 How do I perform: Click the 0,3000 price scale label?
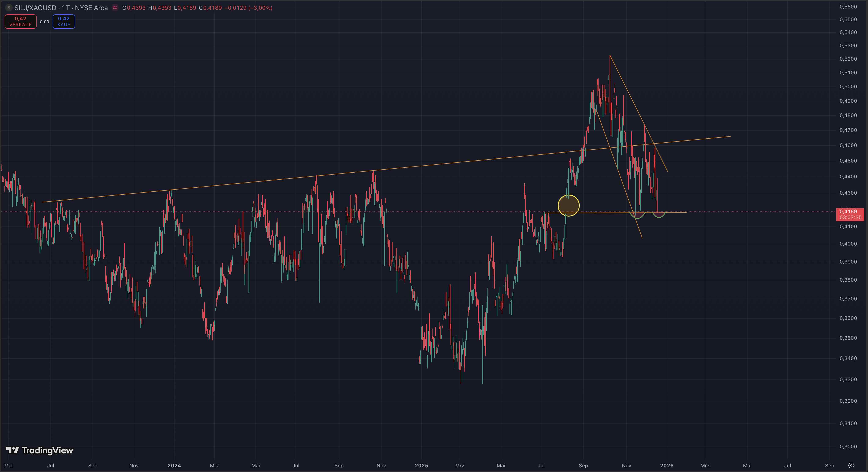tap(848, 446)
